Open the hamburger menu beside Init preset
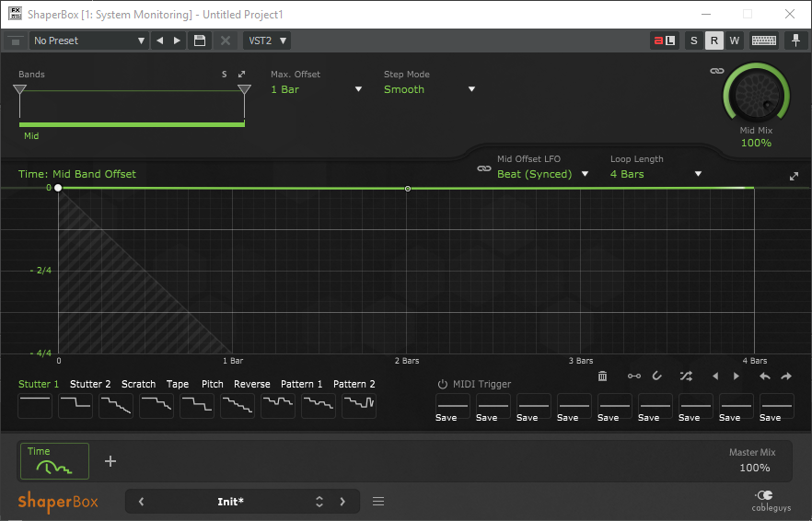The height and width of the screenshot is (521, 812). 378,501
